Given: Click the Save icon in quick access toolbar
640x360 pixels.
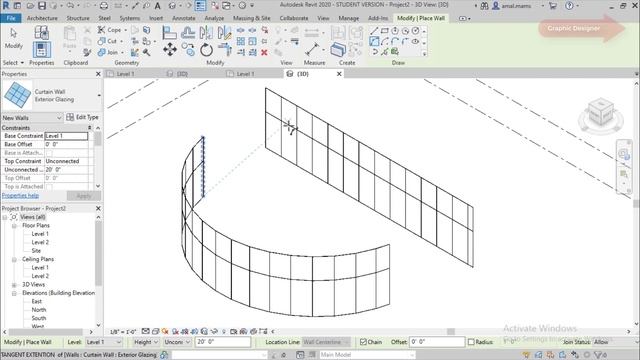Looking at the screenshot, I should pyautogui.click(x=42, y=6).
